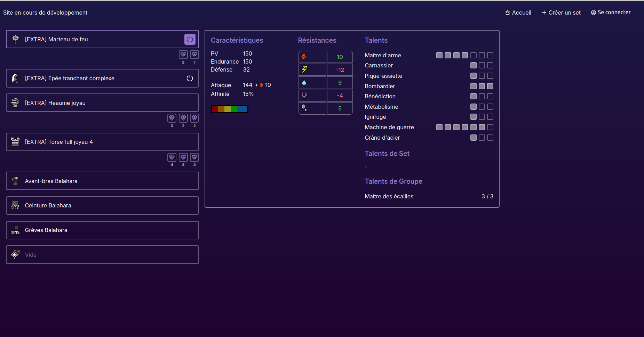Click the sharpness color bar
The image size is (644, 337).
tap(229, 109)
